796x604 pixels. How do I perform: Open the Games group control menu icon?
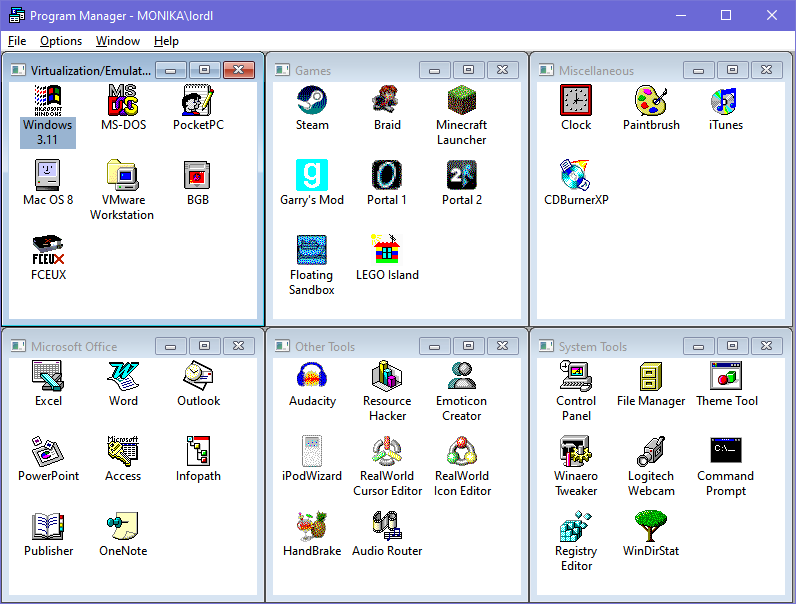tap(282, 70)
